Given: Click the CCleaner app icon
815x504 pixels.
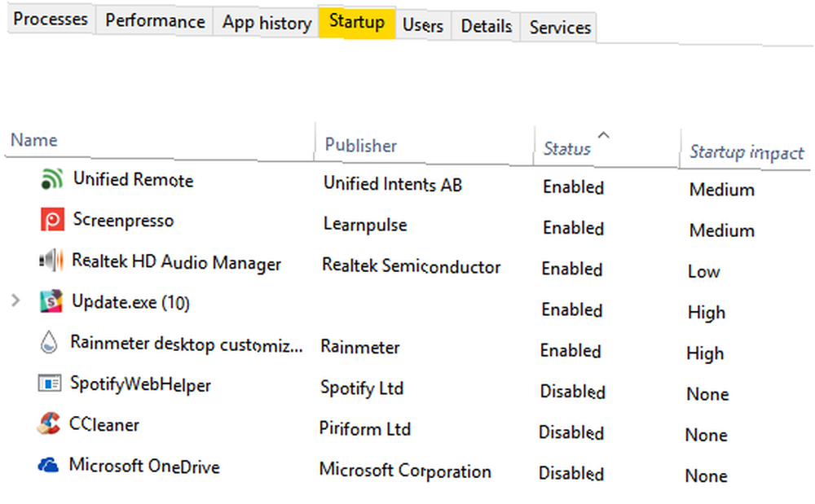Looking at the screenshot, I should 48,423.
